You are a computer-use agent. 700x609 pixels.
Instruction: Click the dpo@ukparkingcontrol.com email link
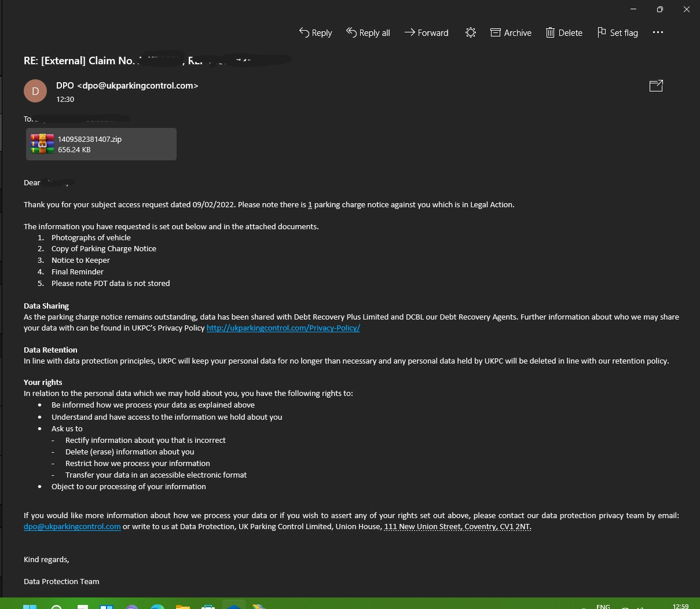pyautogui.click(x=72, y=527)
